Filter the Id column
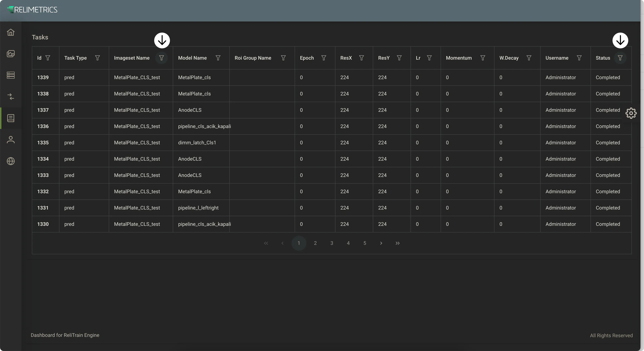644x351 pixels. click(x=48, y=58)
